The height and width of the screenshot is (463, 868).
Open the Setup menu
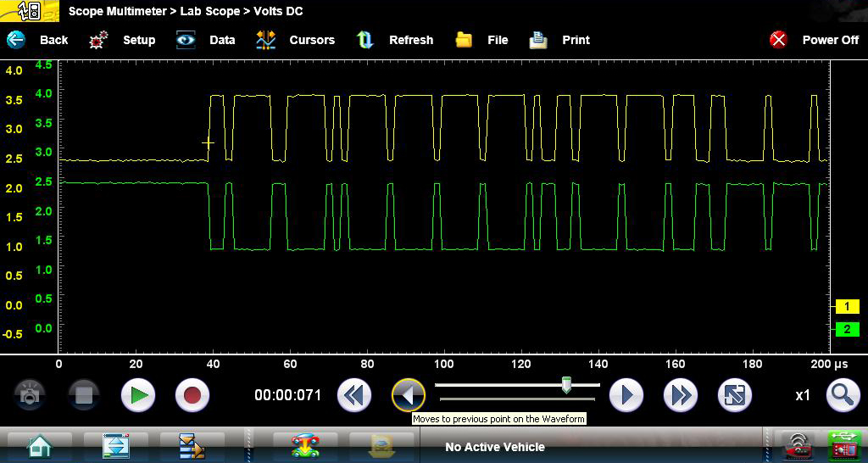coord(122,40)
